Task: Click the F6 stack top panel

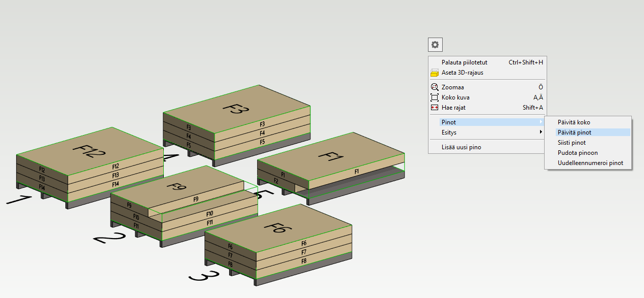Action: pos(279,227)
